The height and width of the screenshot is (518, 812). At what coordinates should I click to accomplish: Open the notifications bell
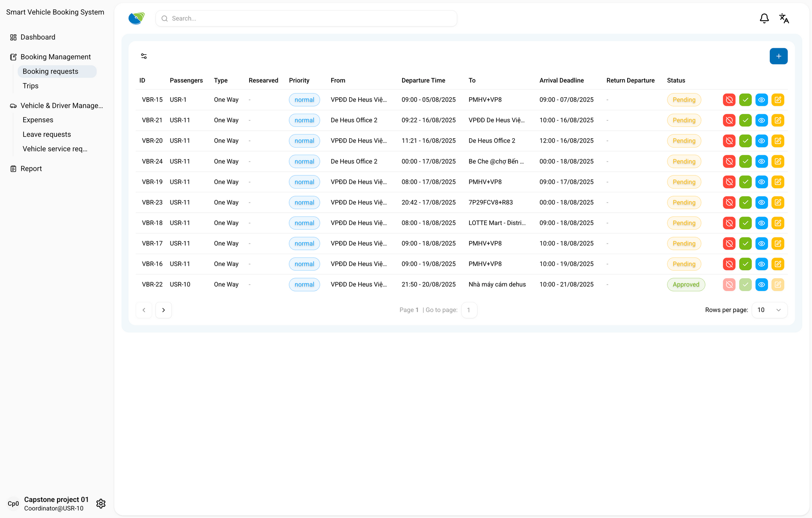click(764, 19)
